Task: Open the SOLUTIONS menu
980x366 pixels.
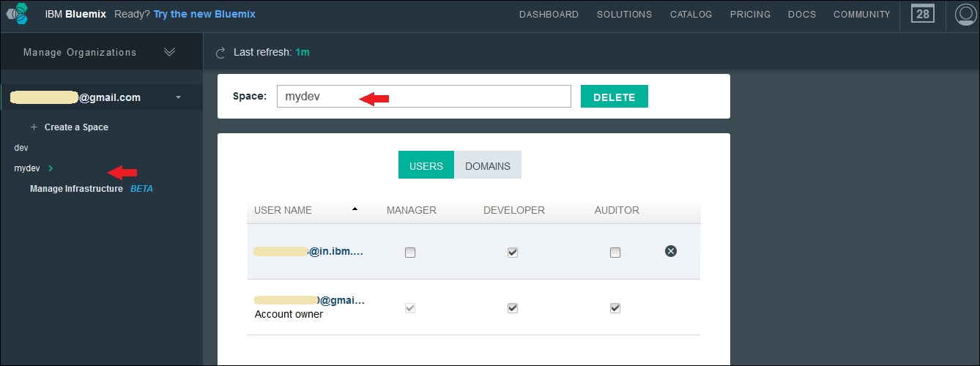Action: (624, 14)
